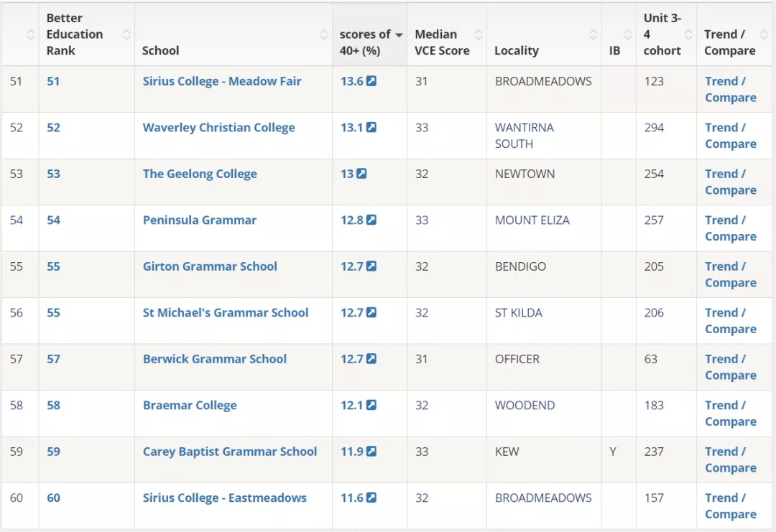Sort by scores of 40+ (%) arrow
776x532 pixels.
(399, 34)
